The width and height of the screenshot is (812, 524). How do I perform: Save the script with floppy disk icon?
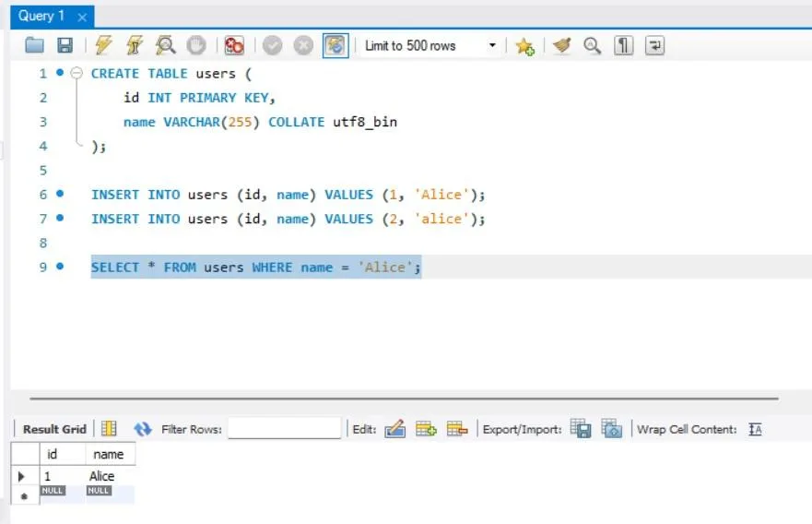(65, 45)
